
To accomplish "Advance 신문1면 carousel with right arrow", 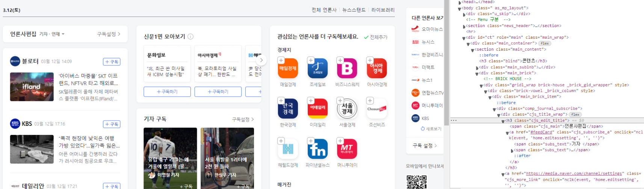I will pyautogui.click(x=261, y=60).
